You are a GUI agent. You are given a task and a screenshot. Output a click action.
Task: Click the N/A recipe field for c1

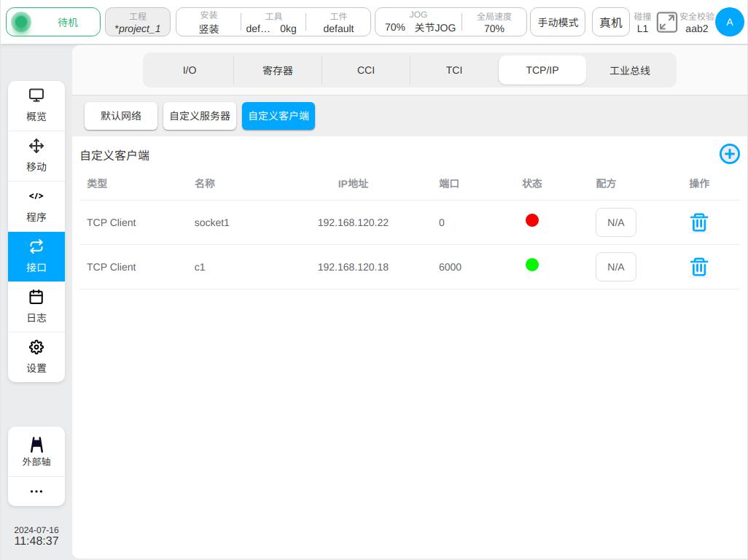click(x=615, y=267)
